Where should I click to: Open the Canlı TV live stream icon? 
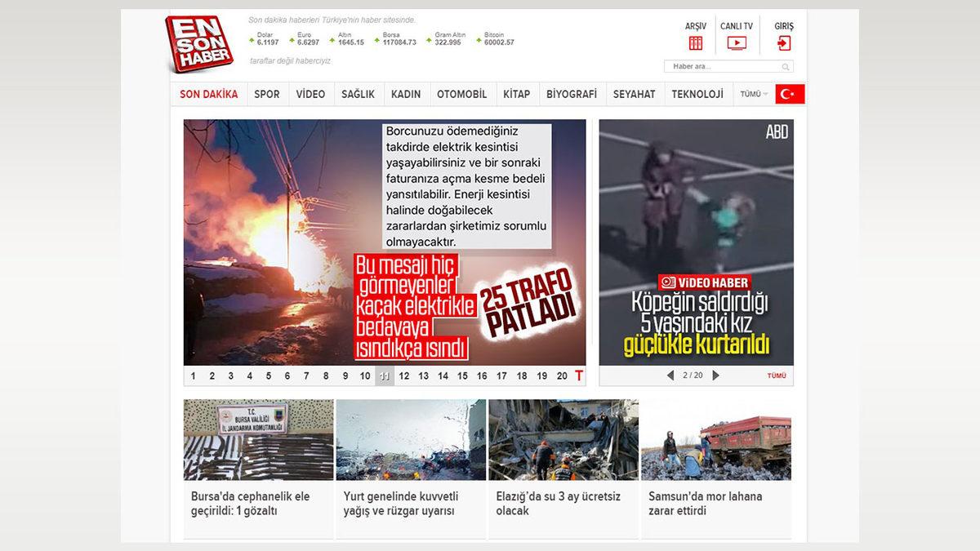[x=737, y=43]
